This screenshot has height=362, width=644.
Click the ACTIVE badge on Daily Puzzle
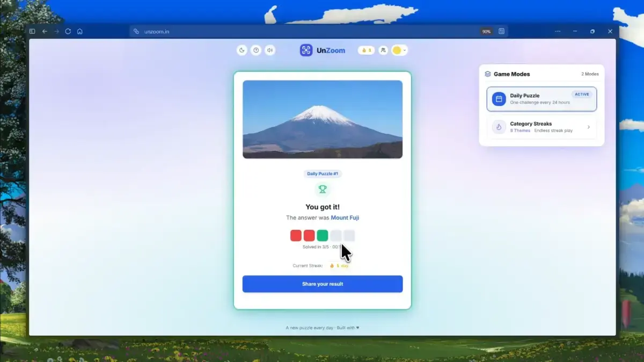tap(582, 95)
